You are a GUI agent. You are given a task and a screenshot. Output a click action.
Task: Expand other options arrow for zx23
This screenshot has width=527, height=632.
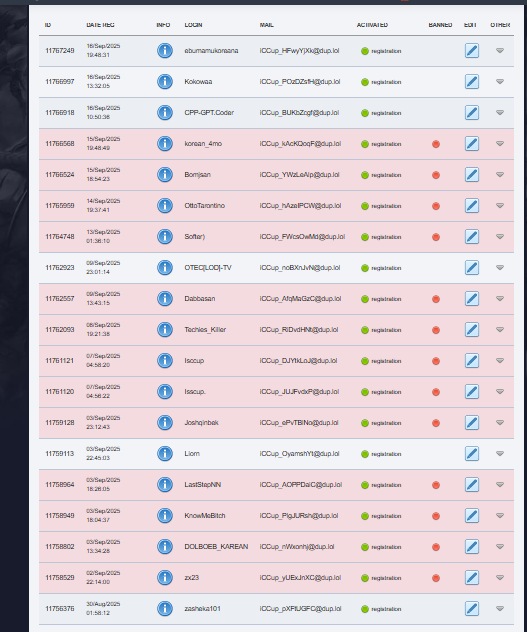500,578
